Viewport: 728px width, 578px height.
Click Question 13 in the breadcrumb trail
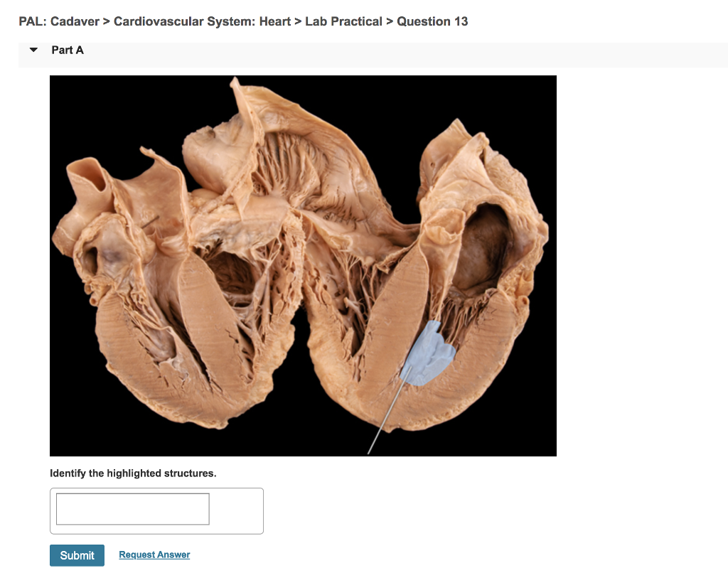click(432, 21)
